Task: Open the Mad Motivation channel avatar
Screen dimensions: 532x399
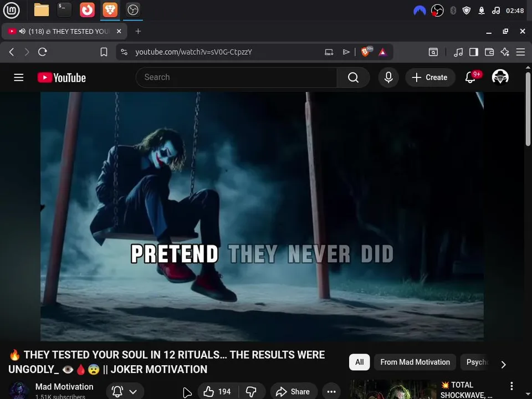Action: coord(19,391)
